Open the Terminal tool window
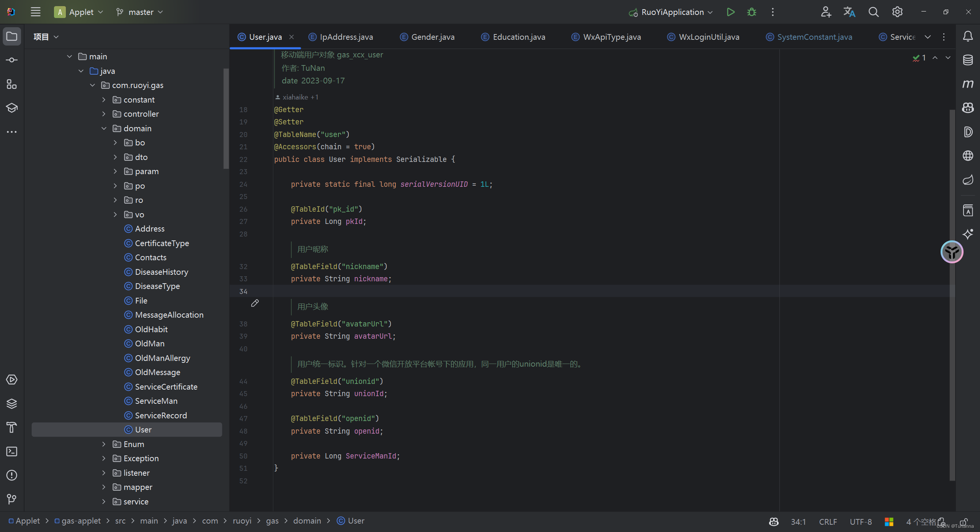980x532 pixels. tap(12, 451)
